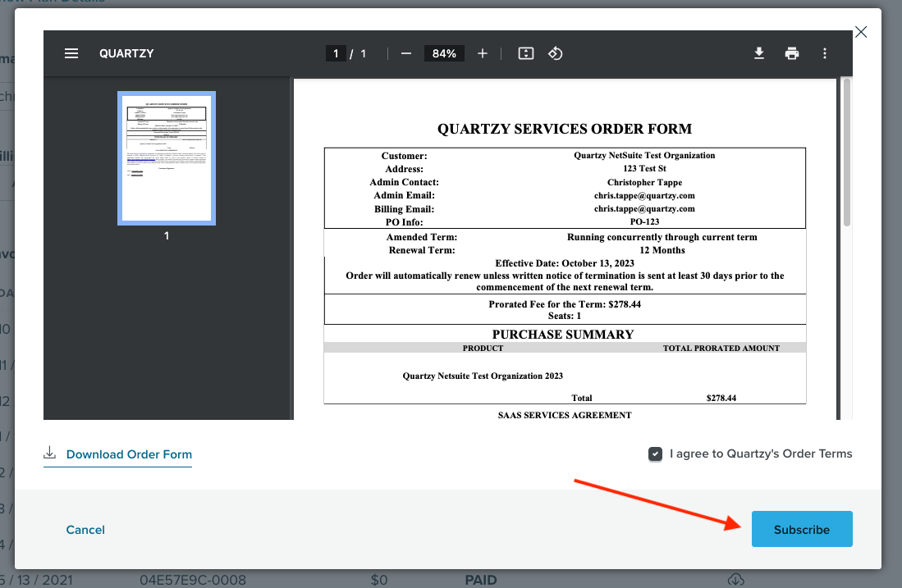Viewport: 902px width, 588px height.
Task: Click the PDF viewer vertical scrollbar
Action: tap(846, 153)
